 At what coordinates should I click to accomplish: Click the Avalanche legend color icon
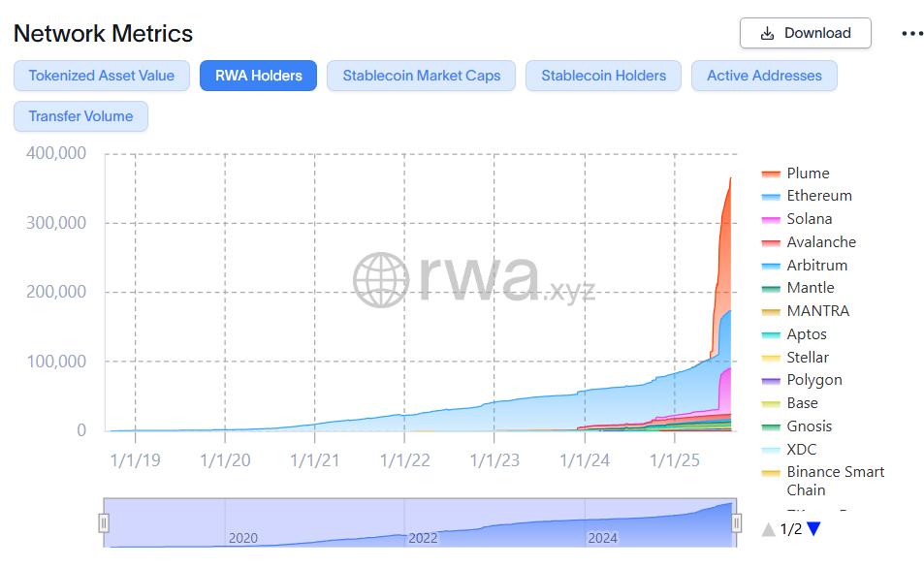click(771, 242)
